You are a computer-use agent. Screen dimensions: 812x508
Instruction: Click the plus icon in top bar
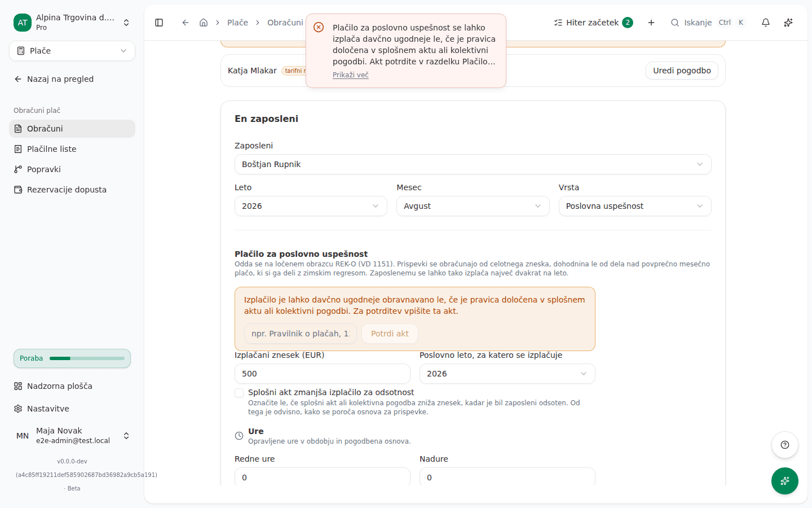651,23
